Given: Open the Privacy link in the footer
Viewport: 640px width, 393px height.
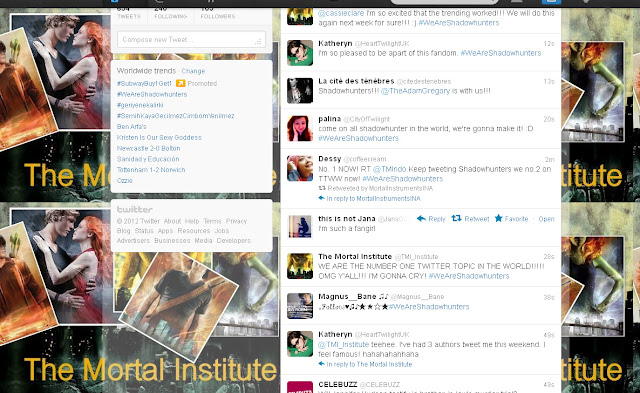Looking at the screenshot, I should [x=236, y=221].
